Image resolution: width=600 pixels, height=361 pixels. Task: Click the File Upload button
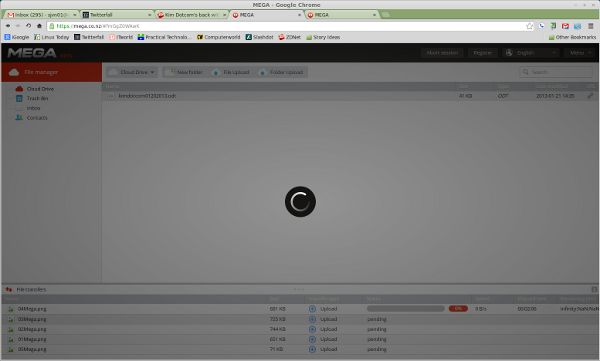click(x=230, y=72)
